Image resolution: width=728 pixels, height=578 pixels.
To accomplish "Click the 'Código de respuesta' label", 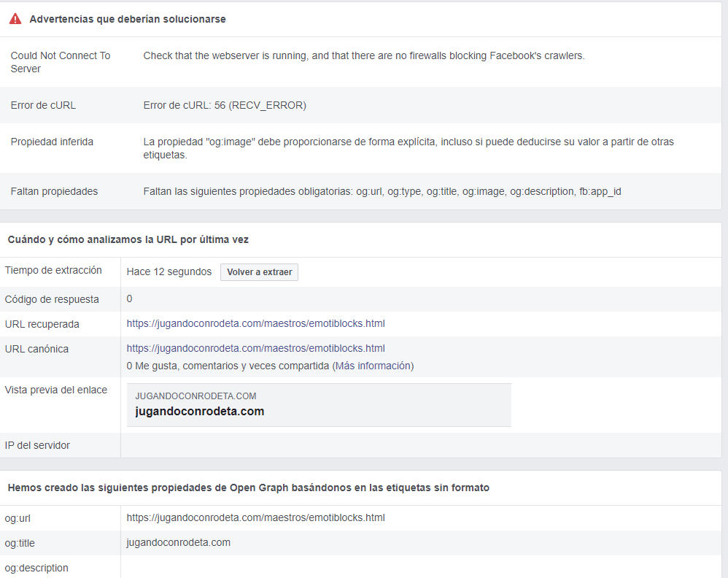I will [52, 299].
